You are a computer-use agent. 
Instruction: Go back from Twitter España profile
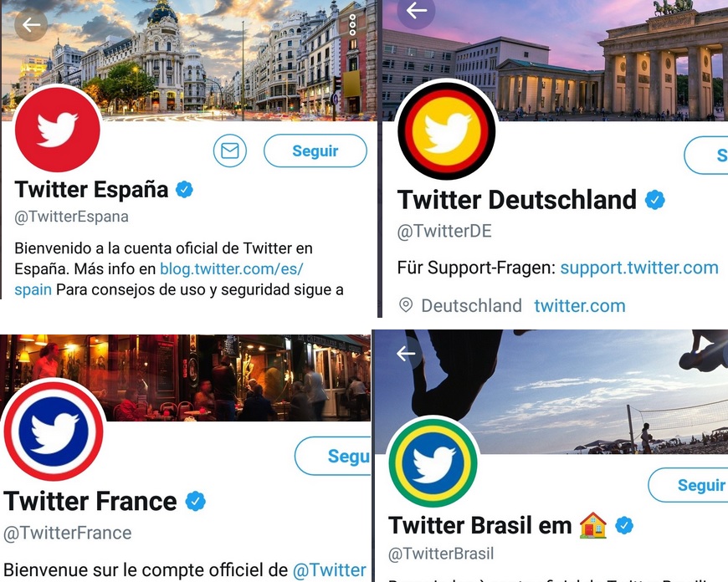pyautogui.click(x=31, y=25)
